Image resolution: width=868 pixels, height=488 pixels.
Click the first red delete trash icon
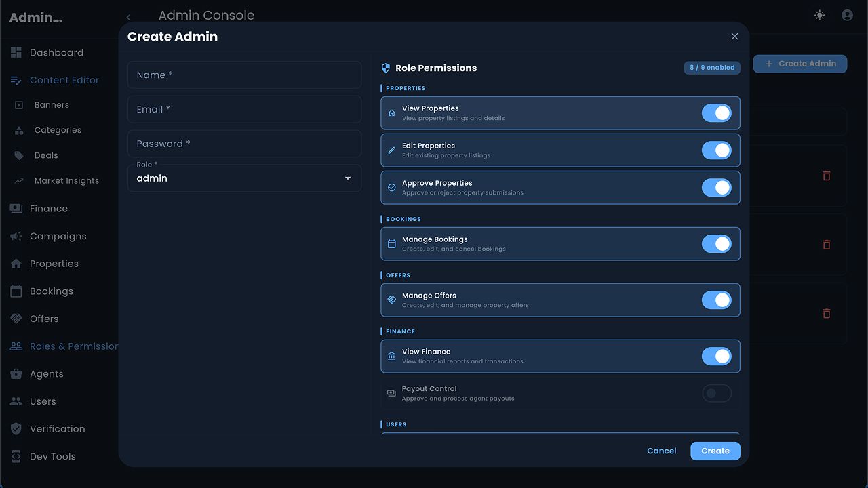(x=826, y=176)
